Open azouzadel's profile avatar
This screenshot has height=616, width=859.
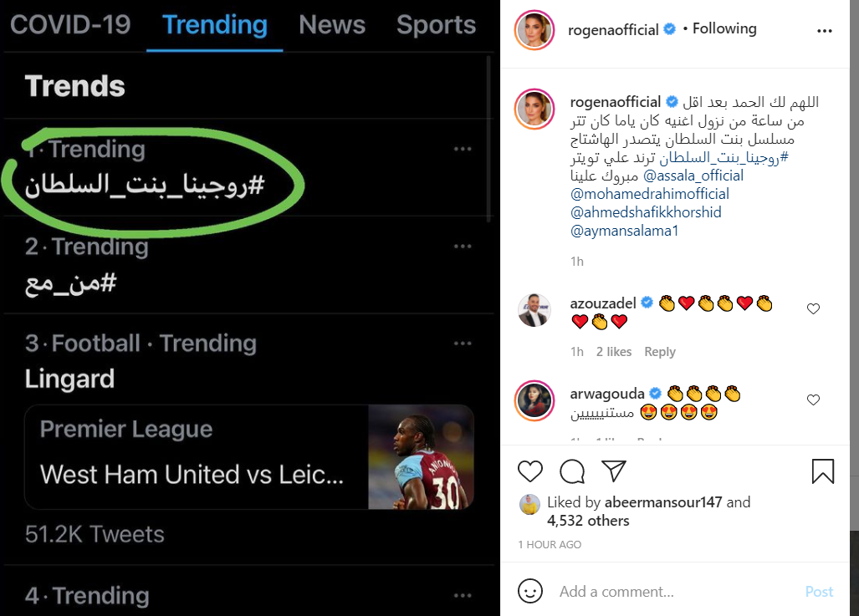[x=534, y=309]
